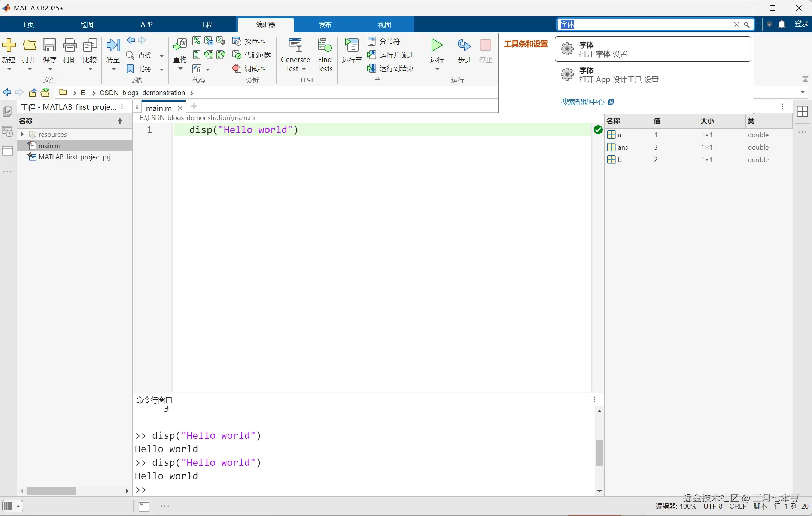This screenshot has width=812, height=516.
Task: Expand the resources folder tree node
Action: [x=22, y=134]
